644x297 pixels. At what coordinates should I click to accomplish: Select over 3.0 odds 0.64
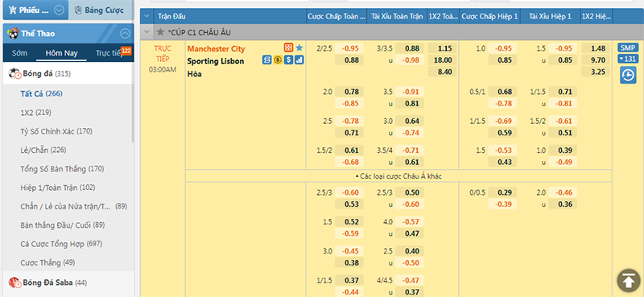[x=410, y=122]
